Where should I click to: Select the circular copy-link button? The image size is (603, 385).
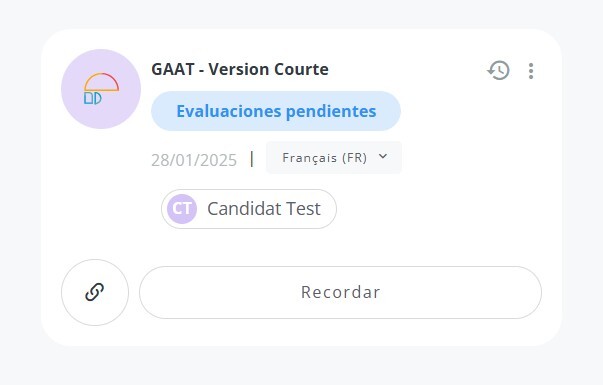[x=95, y=292]
